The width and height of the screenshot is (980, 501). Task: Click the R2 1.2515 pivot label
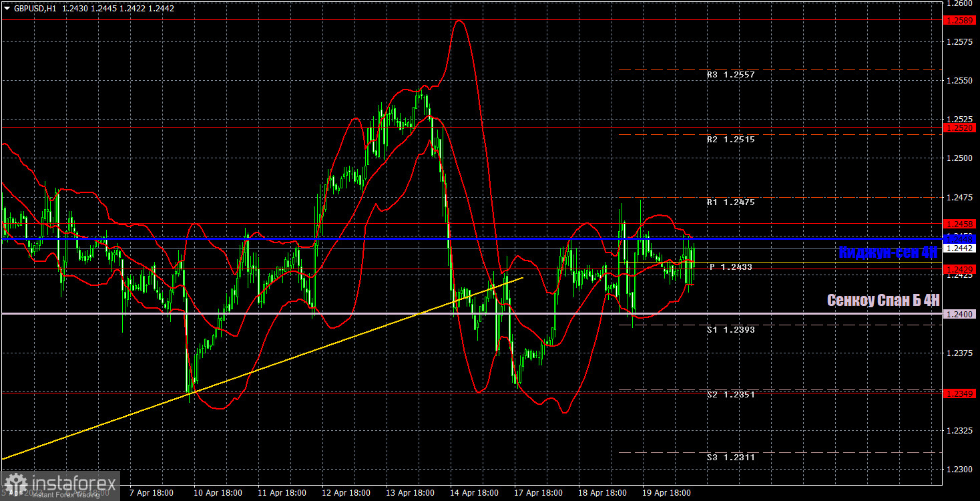pos(731,140)
